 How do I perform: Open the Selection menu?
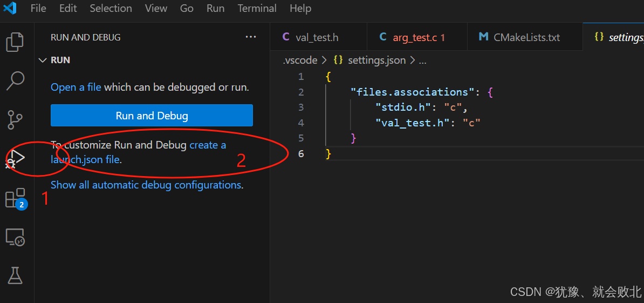(x=111, y=8)
